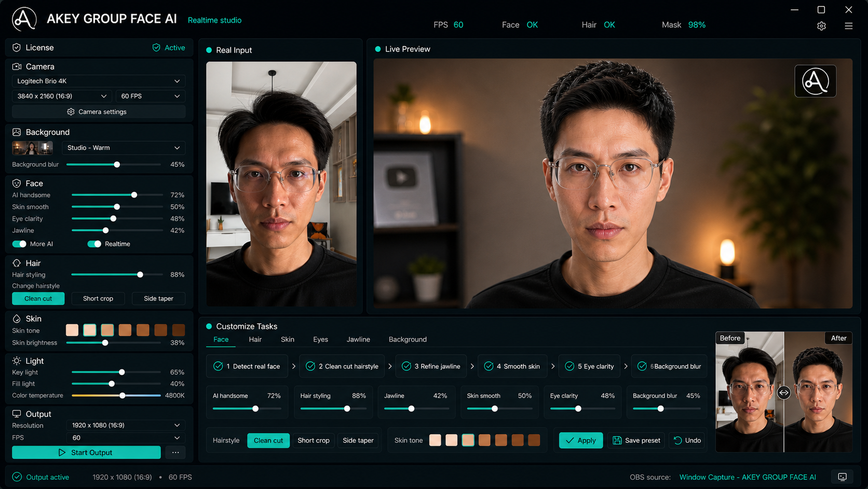Click the Hair section icon
The width and height of the screenshot is (868, 489).
point(17,263)
